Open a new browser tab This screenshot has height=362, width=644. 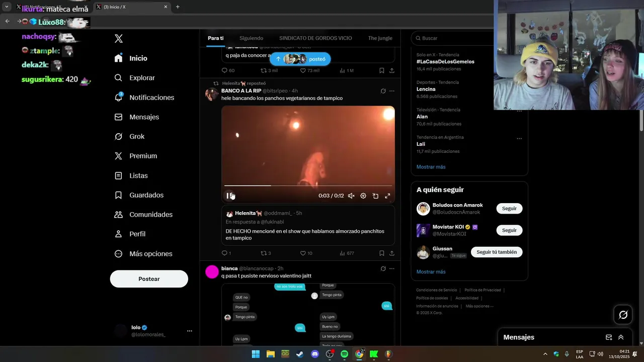point(178,7)
